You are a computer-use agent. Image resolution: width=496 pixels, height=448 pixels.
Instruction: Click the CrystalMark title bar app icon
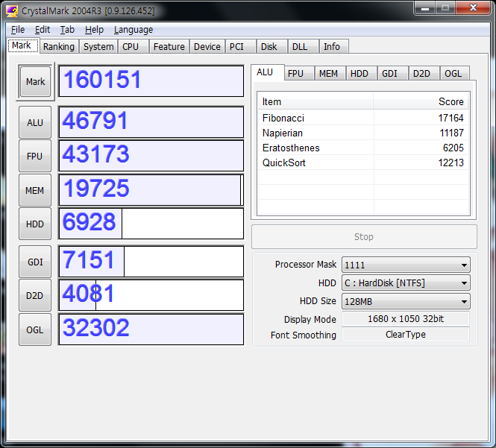(12, 11)
